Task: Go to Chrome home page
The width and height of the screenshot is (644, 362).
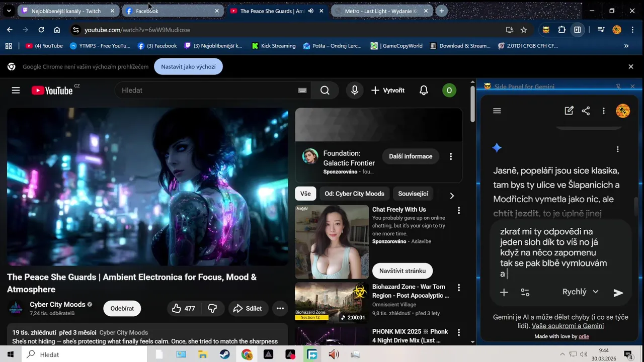Action: click(x=57, y=30)
